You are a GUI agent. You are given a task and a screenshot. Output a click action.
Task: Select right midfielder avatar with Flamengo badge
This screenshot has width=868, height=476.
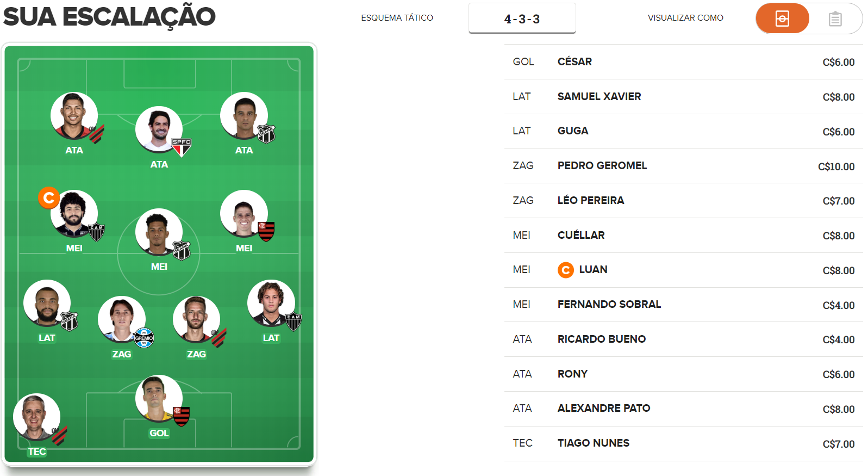point(243,213)
